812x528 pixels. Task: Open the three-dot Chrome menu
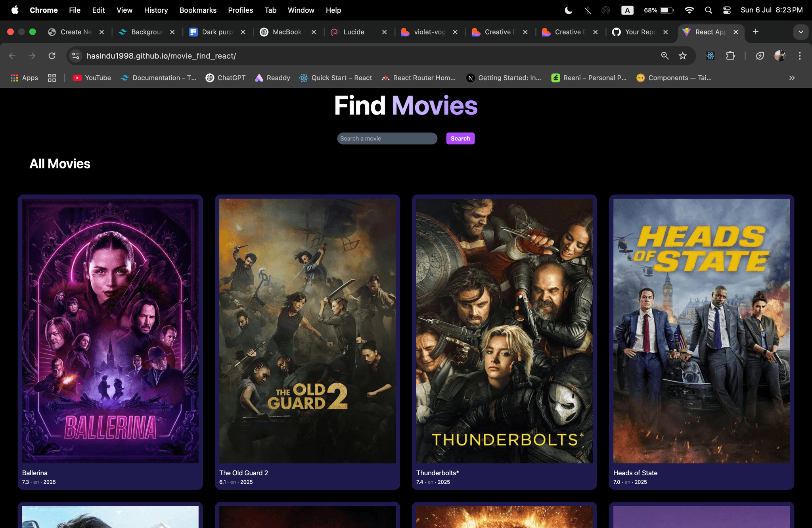[800, 56]
